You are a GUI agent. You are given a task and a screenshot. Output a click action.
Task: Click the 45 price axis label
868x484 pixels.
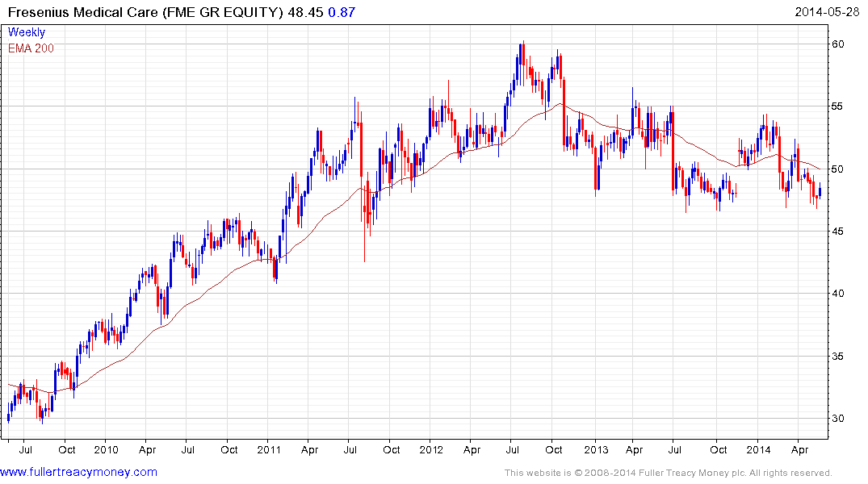(x=838, y=232)
